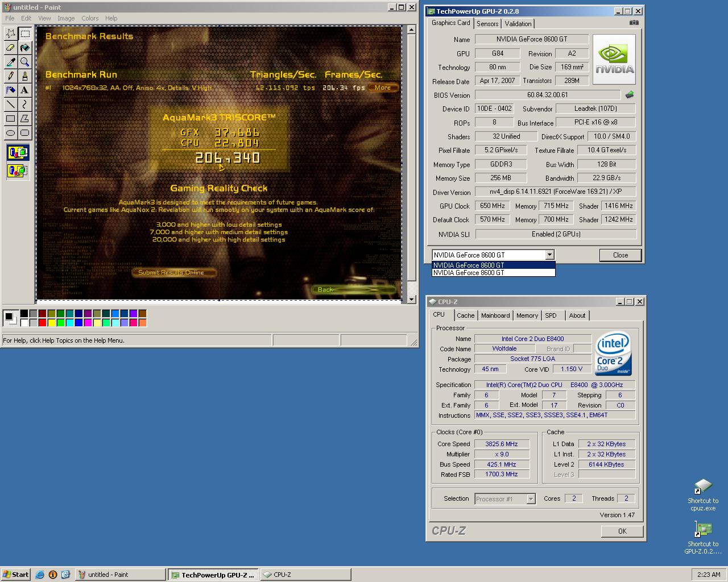
Task: Pick the white color swatch in Paint palette
Action: (24, 322)
